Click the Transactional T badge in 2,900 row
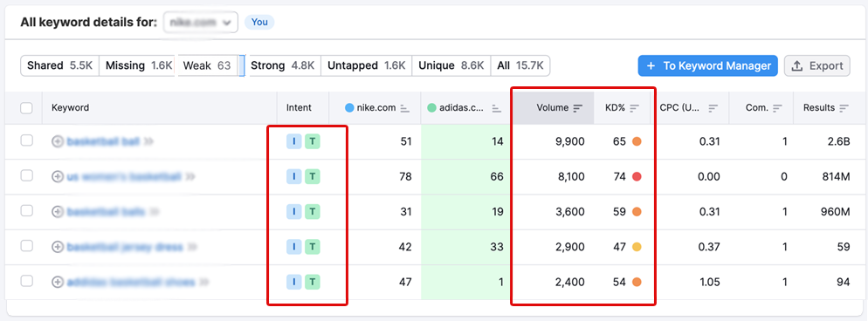 coord(313,247)
